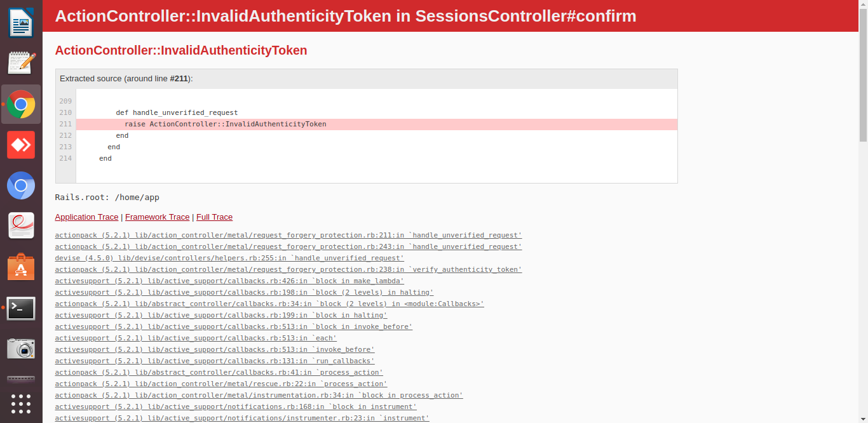Open the camera screenshot tool in the dock

click(x=21, y=348)
